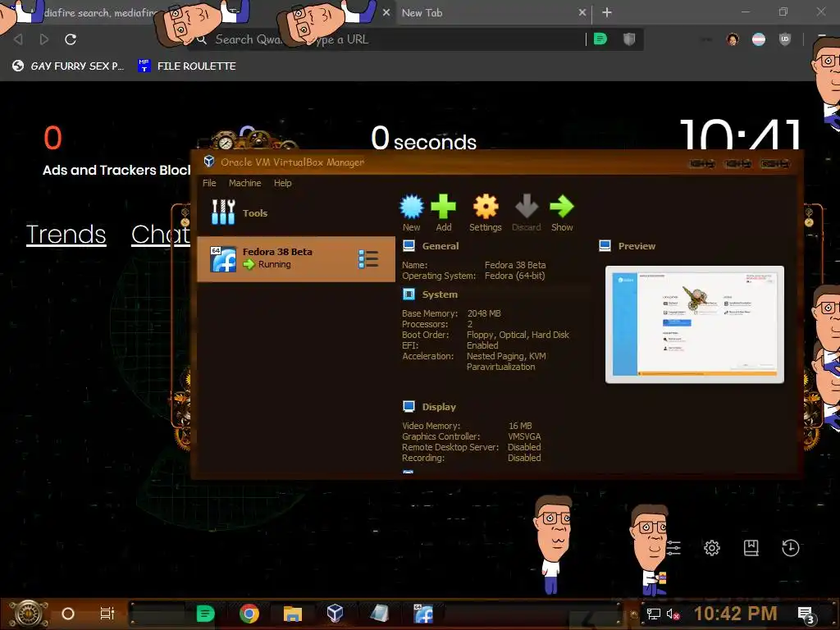Click the browser forward arrow
The width and height of the screenshot is (840, 630).
tap(44, 39)
